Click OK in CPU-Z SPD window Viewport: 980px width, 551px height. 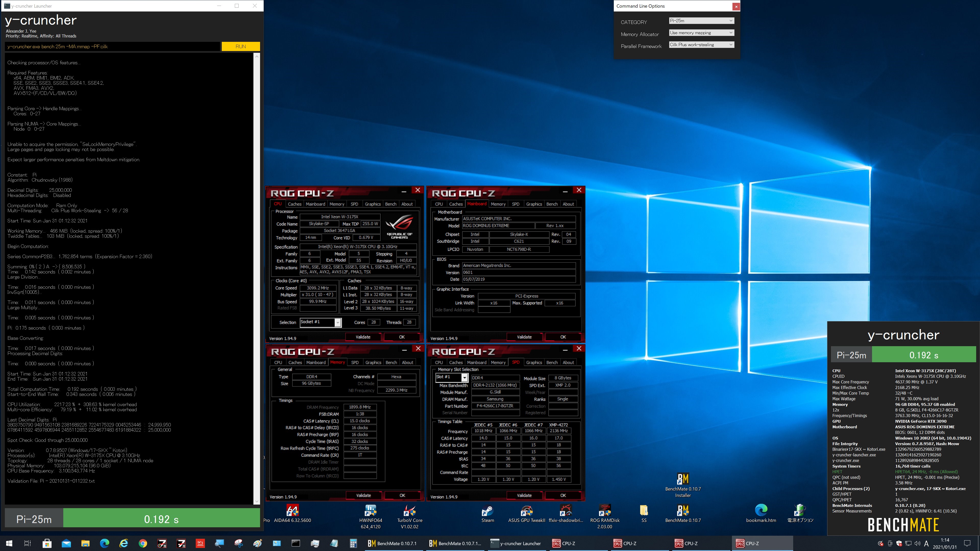click(563, 495)
